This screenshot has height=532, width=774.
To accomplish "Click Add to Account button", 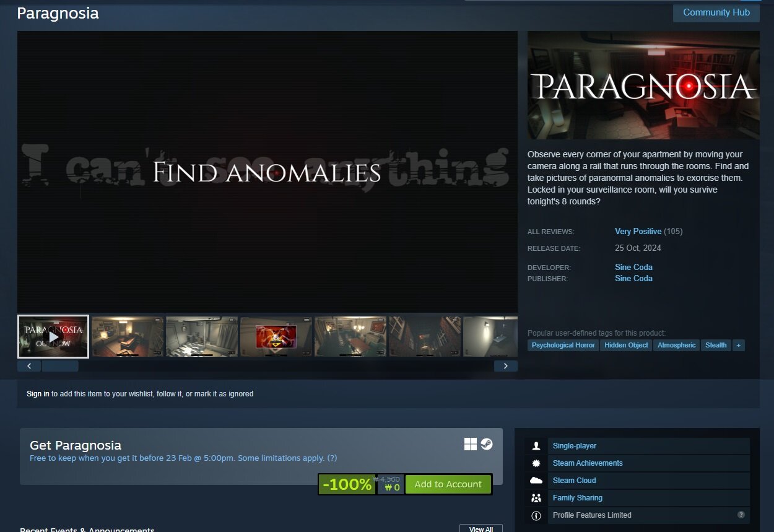I will point(448,484).
